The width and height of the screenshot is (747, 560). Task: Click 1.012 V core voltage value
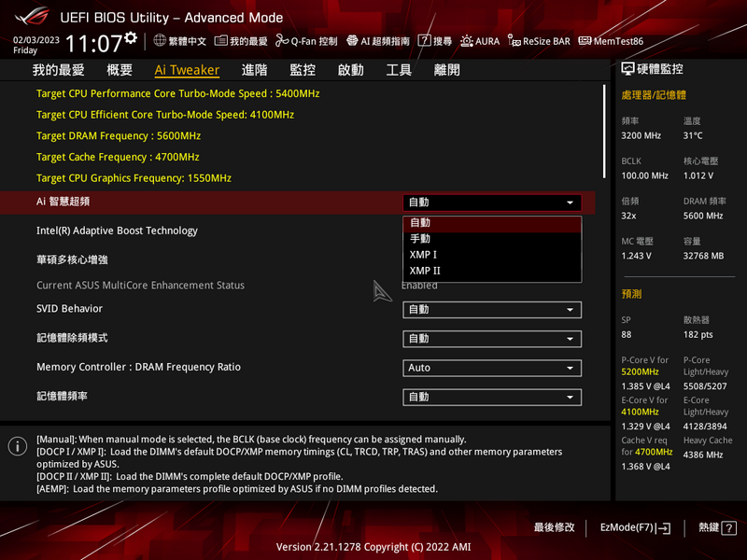pyautogui.click(x=698, y=175)
